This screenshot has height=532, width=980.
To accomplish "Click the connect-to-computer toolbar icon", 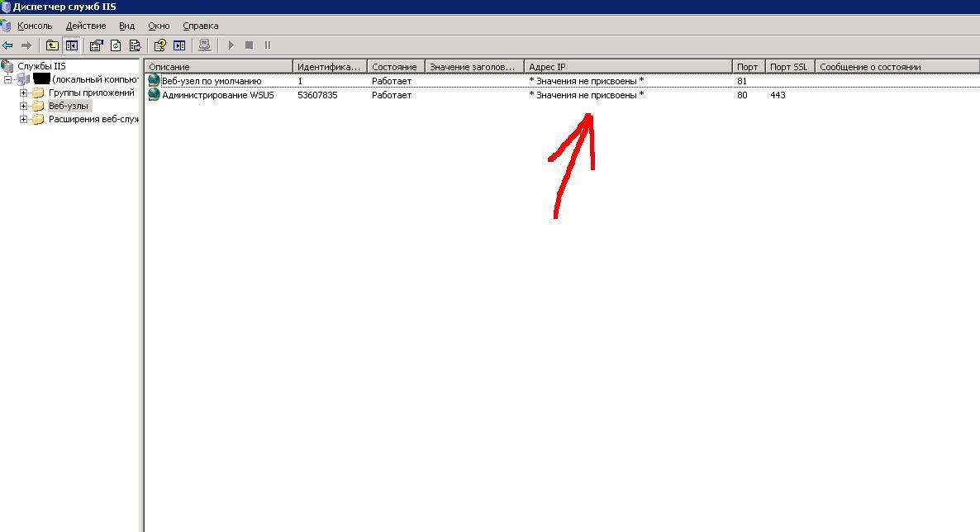I will (x=204, y=45).
